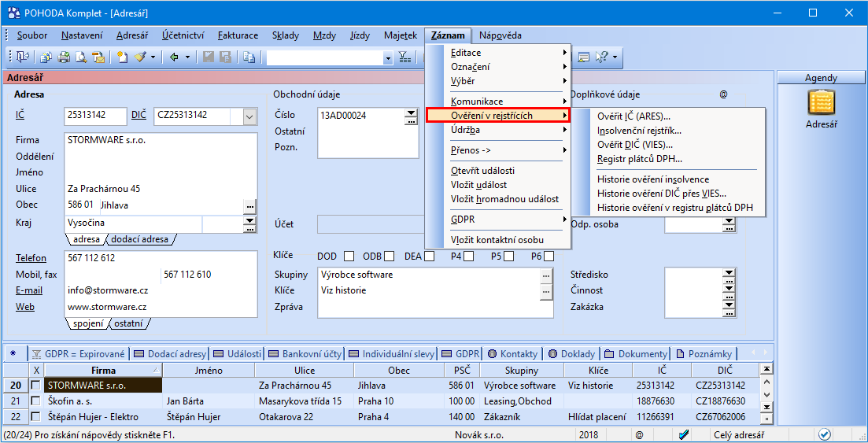Click the table vertical scrollbar down arrow
Viewport: 868px width, 443px height.
coord(766,393)
